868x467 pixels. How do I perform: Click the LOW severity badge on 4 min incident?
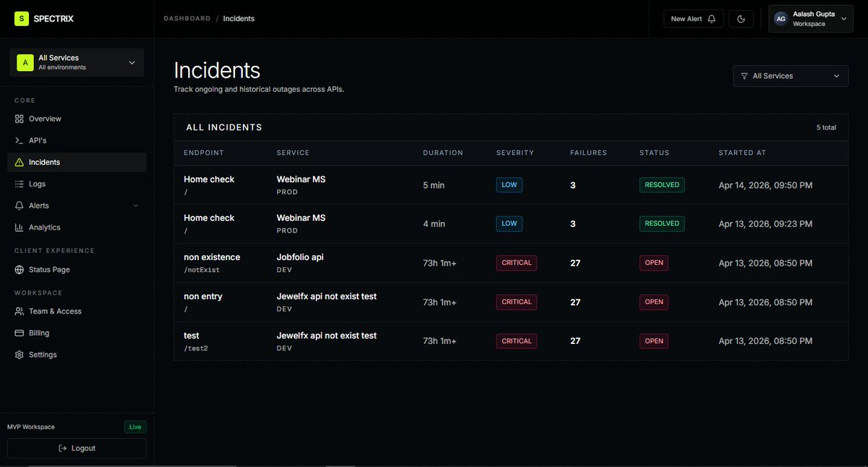point(509,224)
